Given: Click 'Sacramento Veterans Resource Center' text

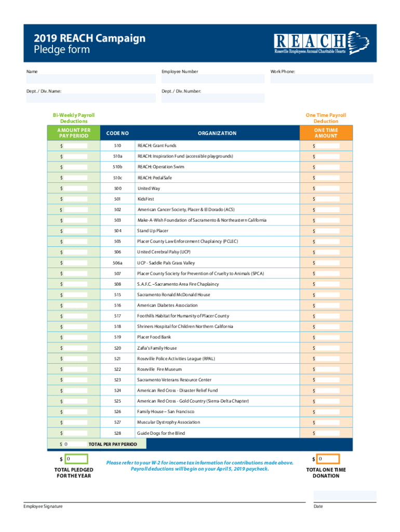Looking at the screenshot, I should (x=174, y=380).
